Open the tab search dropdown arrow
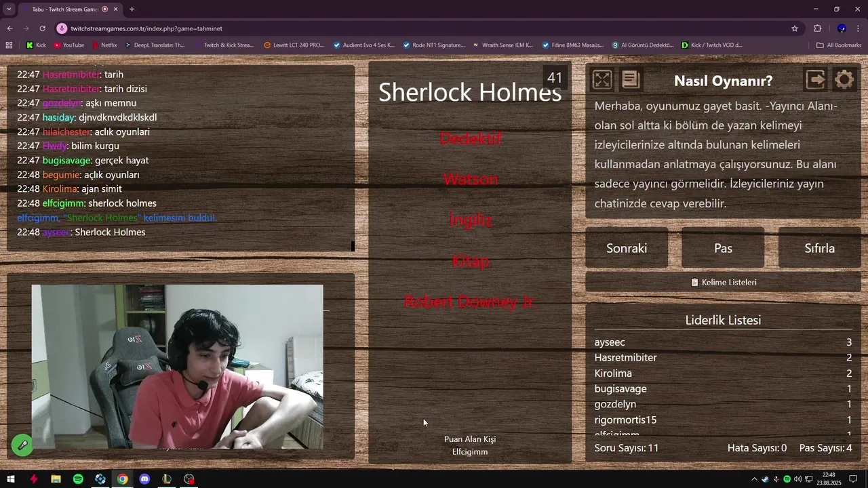The image size is (868, 488). click(9, 9)
